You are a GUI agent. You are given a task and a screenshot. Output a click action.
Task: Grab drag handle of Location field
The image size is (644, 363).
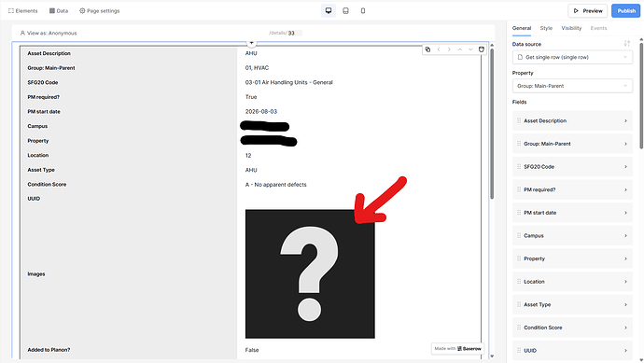(x=519, y=282)
